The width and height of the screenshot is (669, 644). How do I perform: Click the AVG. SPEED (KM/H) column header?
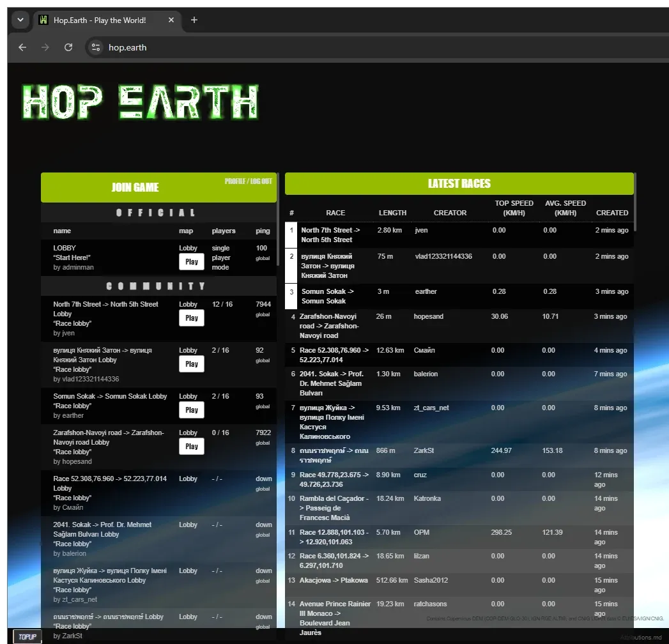565,208
